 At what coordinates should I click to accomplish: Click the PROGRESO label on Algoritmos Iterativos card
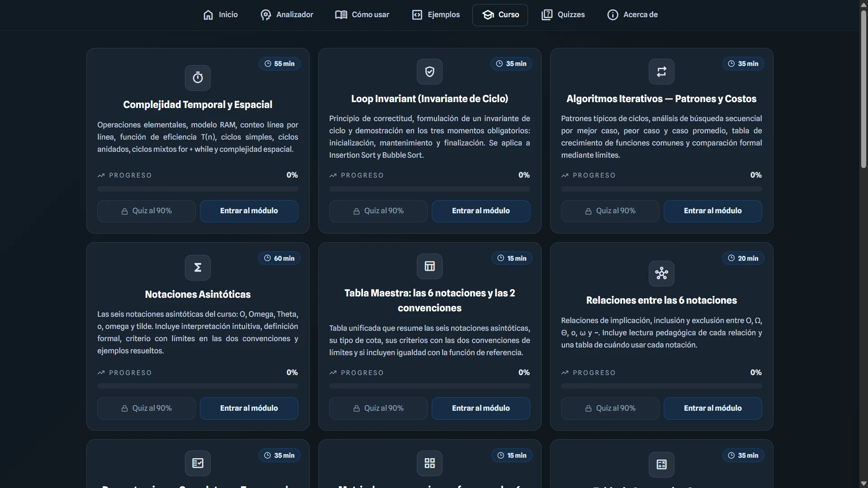(594, 175)
